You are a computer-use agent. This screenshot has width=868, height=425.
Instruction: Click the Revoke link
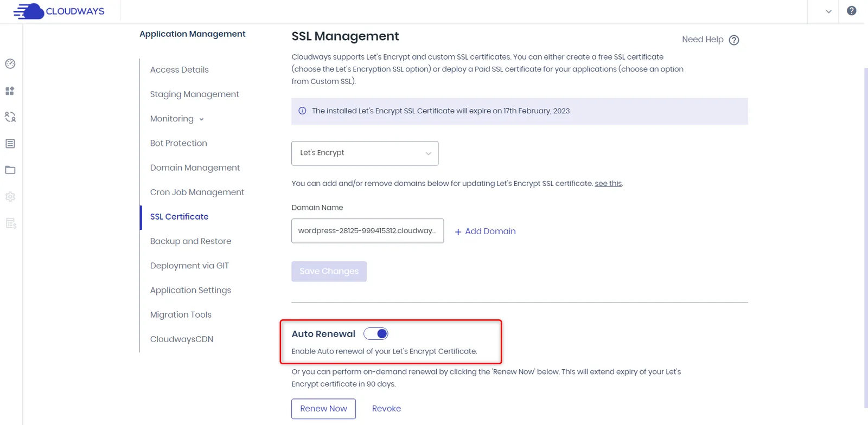(x=386, y=409)
